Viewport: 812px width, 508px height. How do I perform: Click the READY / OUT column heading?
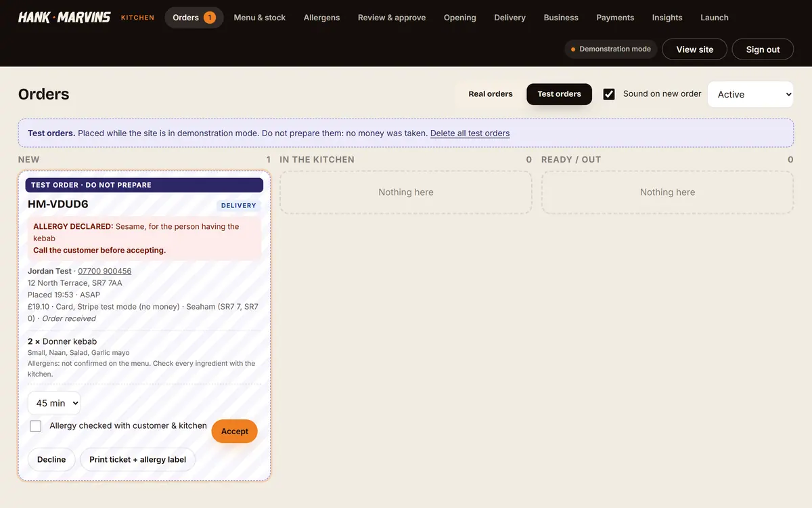(571, 160)
